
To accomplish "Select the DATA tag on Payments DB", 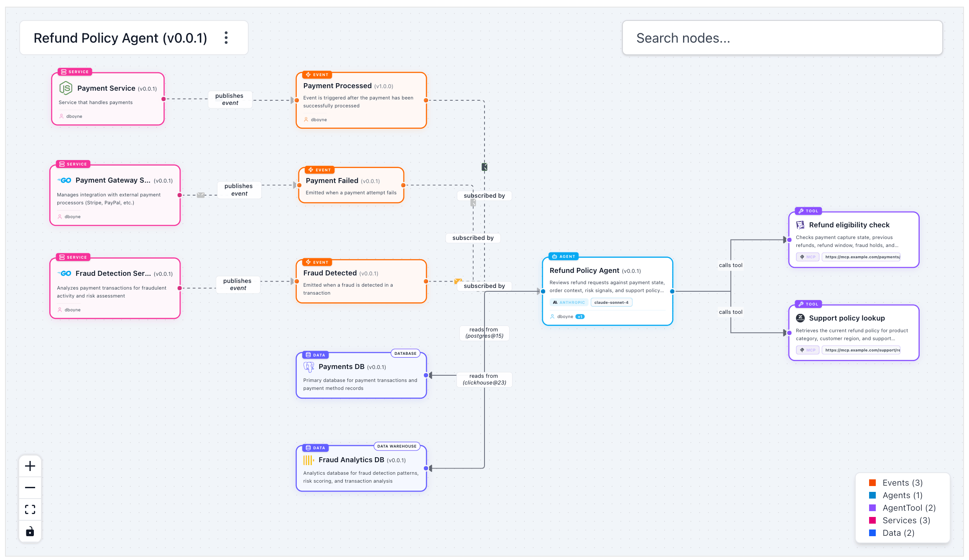I will [315, 355].
